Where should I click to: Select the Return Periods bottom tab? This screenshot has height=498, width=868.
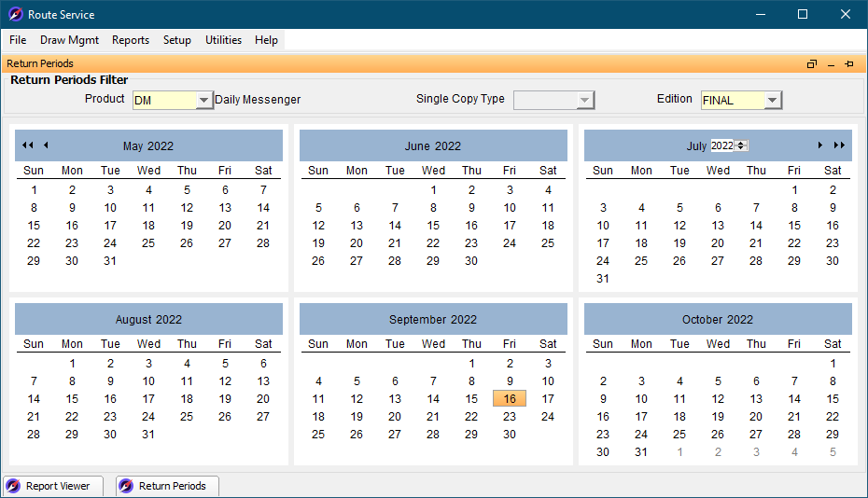167,486
